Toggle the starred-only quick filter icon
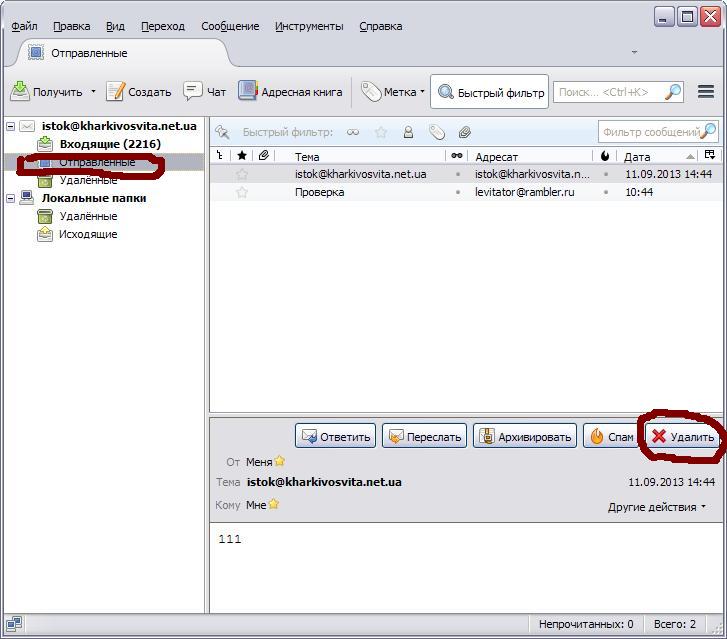This screenshot has width=727, height=639. click(381, 133)
